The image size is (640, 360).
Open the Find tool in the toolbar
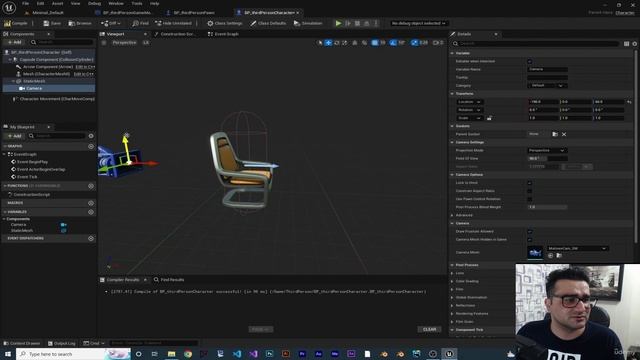coord(140,23)
